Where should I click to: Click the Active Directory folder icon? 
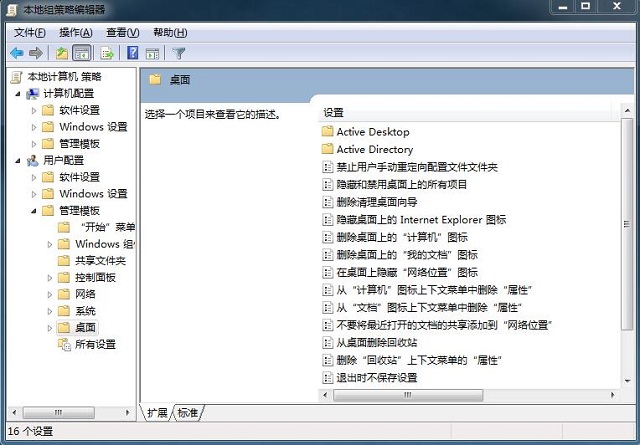pos(327,149)
